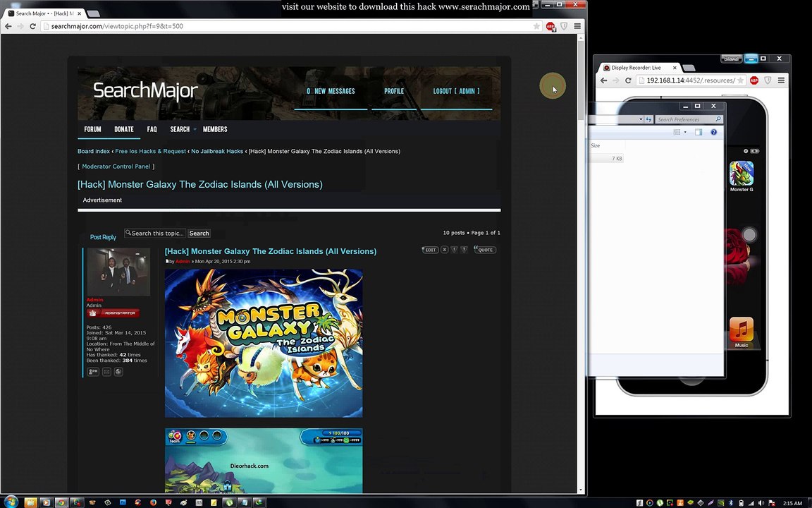The width and height of the screenshot is (812, 508).
Task: Open 0 New Messages
Action: [x=331, y=91]
